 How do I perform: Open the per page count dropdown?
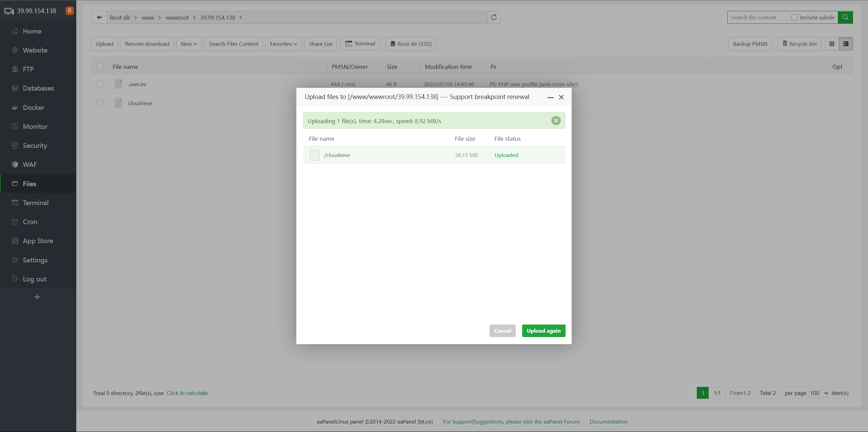819,393
